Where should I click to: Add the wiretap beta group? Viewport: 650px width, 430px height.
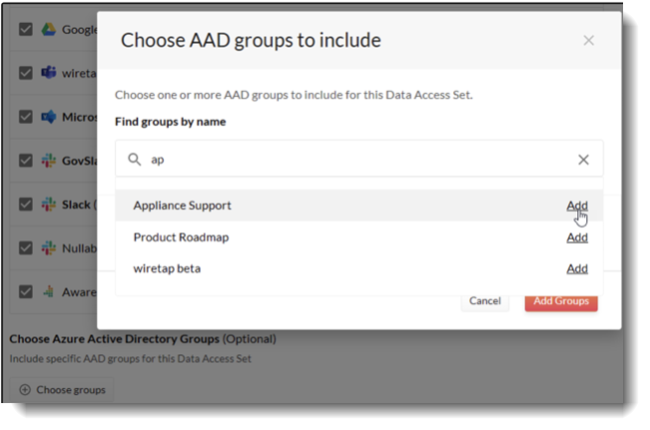577,268
